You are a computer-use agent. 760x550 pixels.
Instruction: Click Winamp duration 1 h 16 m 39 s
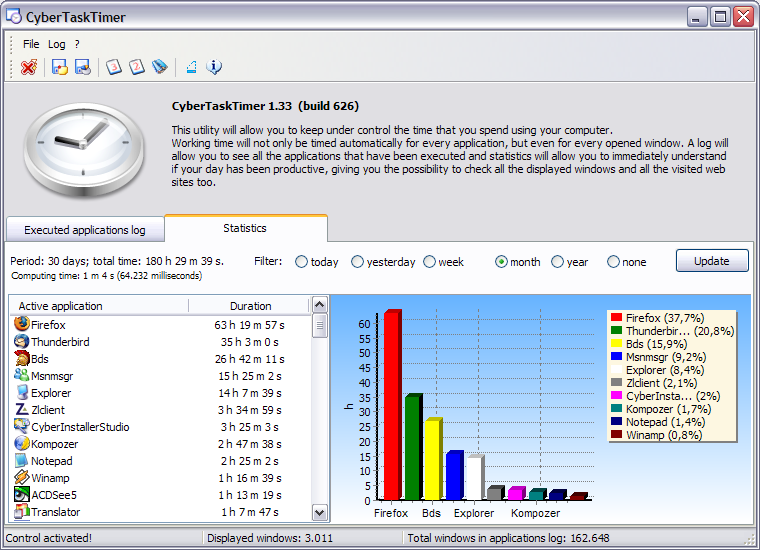point(250,478)
